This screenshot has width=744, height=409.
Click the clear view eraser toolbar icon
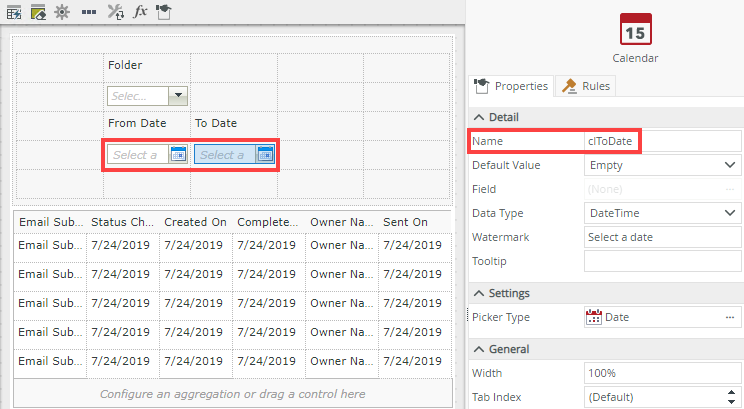coord(38,12)
